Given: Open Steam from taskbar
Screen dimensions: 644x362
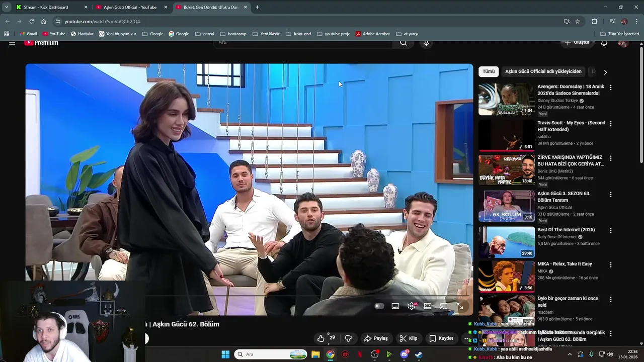Looking at the screenshot, I should [419, 354].
